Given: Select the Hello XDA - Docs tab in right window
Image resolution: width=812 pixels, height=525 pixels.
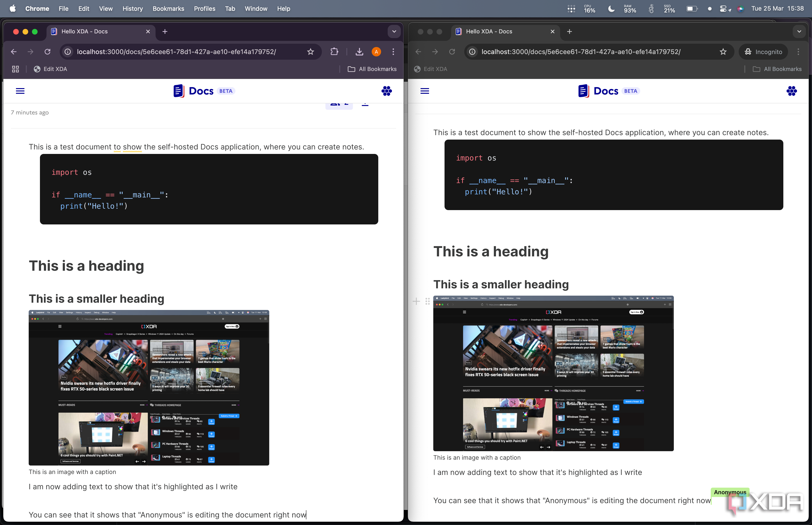Looking at the screenshot, I should [505, 32].
